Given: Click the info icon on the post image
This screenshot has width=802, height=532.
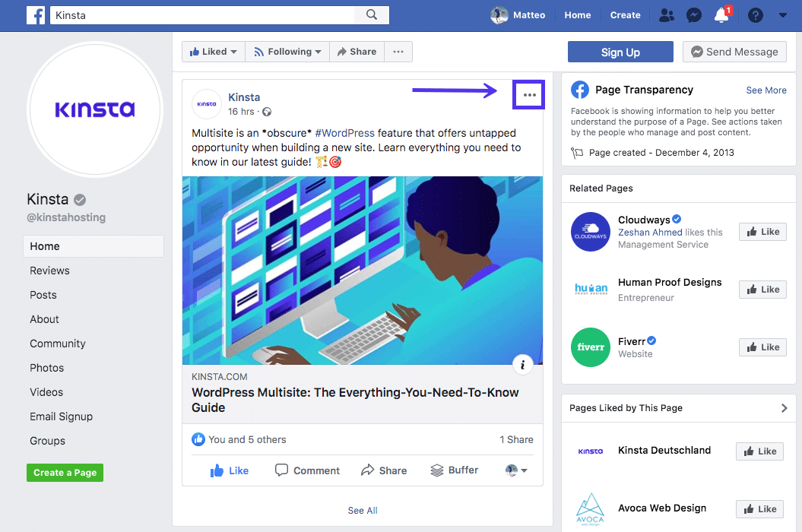Looking at the screenshot, I should pyautogui.click(x=522, y=365).
